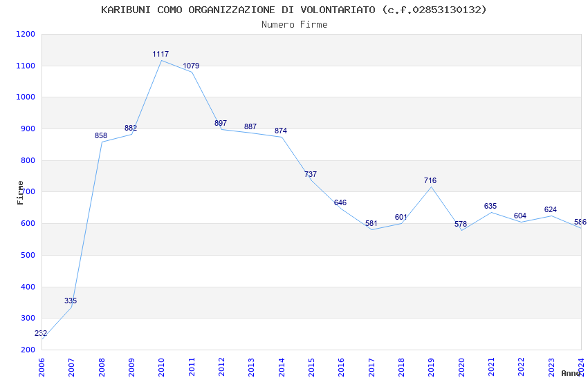
Task: Select the data label 635
Action: click(x=490, y=206)
